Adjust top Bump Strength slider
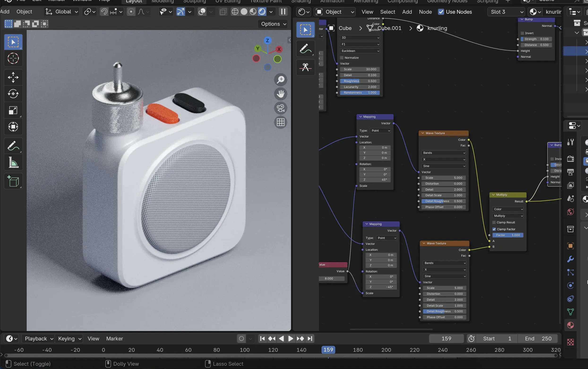The image size is (588, 369). pyautogui.click(x=536, y=39)
